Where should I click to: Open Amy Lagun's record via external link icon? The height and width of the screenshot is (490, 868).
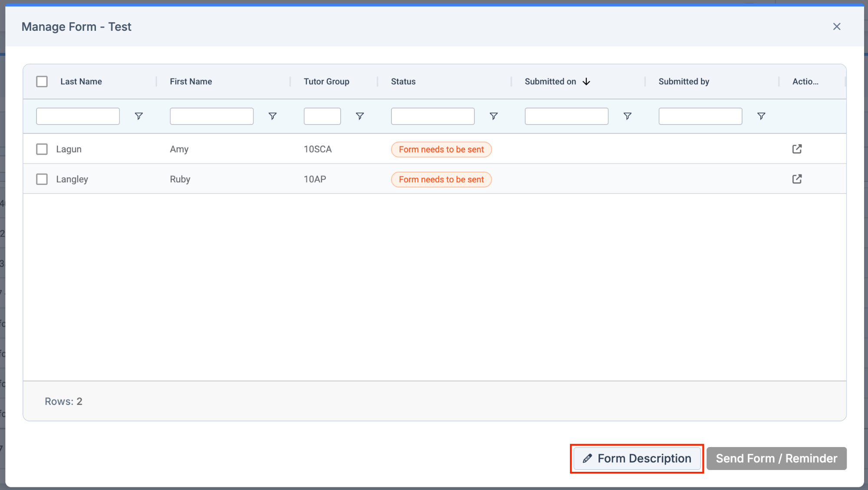point(797,149)
